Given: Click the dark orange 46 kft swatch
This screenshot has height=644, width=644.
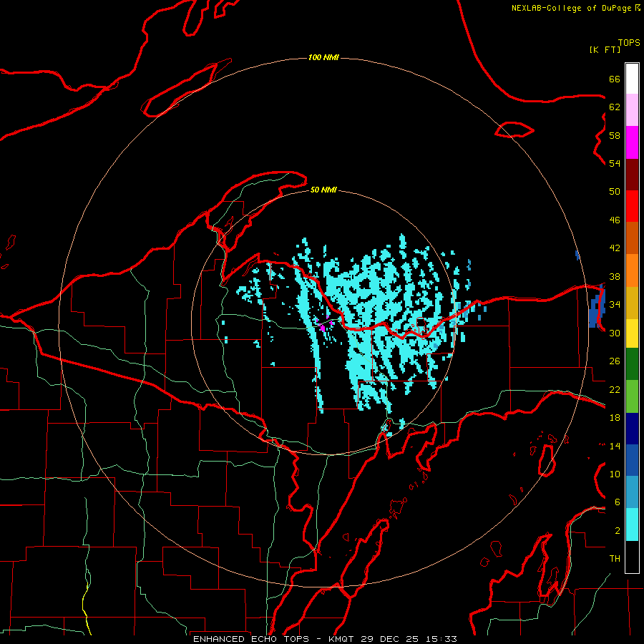Looking at the screenshot, I should tap(632, 238).
